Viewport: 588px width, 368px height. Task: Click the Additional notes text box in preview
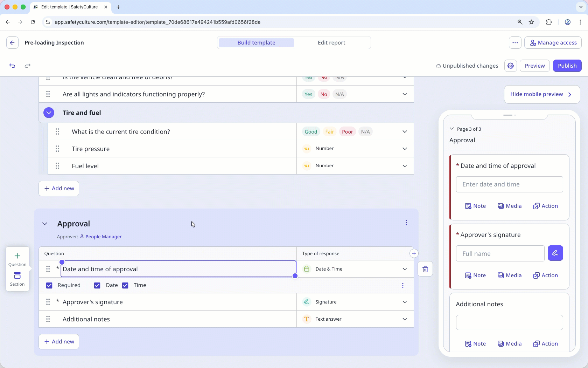coord(509,322)
